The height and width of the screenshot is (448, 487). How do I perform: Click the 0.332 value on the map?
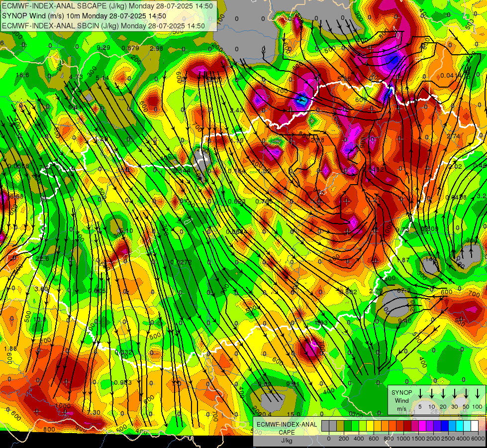tap(124, 352)
